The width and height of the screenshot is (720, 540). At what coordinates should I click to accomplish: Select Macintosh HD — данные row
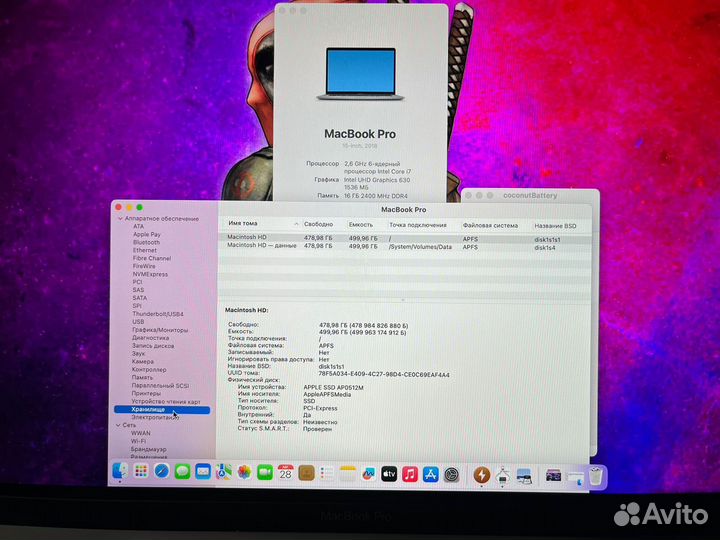click(405, 247)
